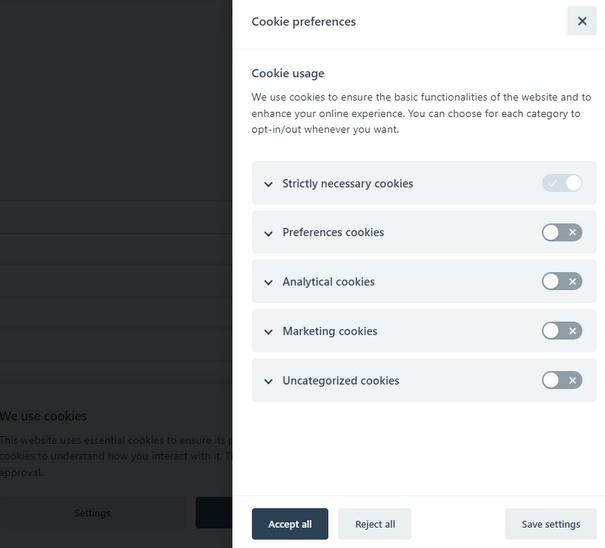Screen dimensions: 605x548
Task: Click the dimmed Settings button in the banner
Action: coord(92,513)
